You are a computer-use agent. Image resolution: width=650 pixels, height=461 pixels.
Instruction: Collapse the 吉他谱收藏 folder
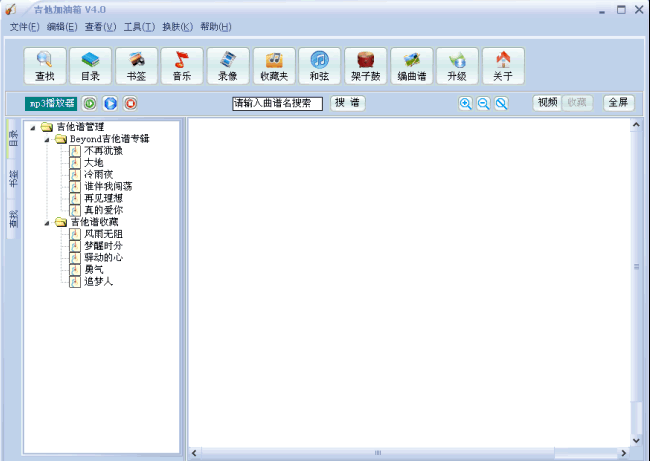pos(46,222)
